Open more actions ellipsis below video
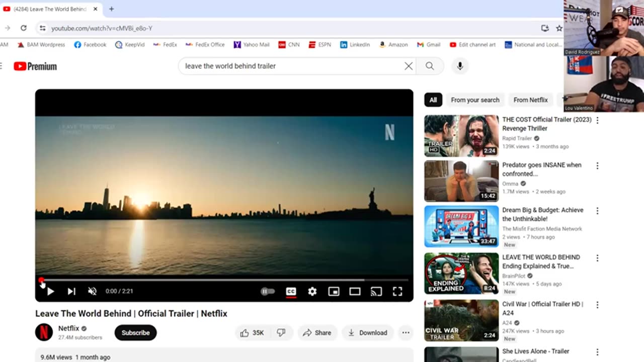Image resolution: width=644 pixels, height=362 pixels. (x=406, y=333)
